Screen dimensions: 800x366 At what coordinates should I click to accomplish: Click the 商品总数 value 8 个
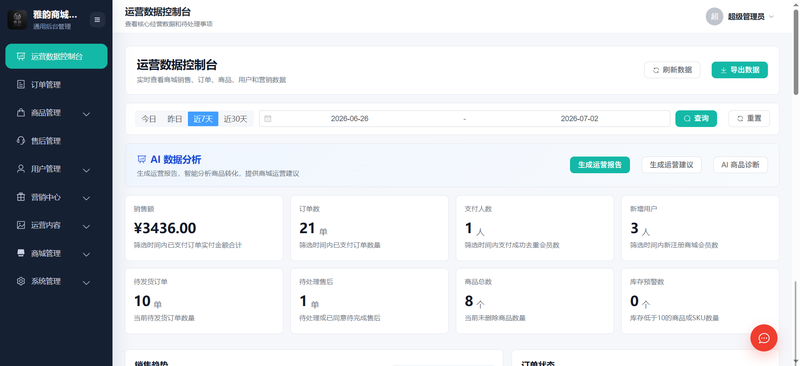(x=474, y=302)
